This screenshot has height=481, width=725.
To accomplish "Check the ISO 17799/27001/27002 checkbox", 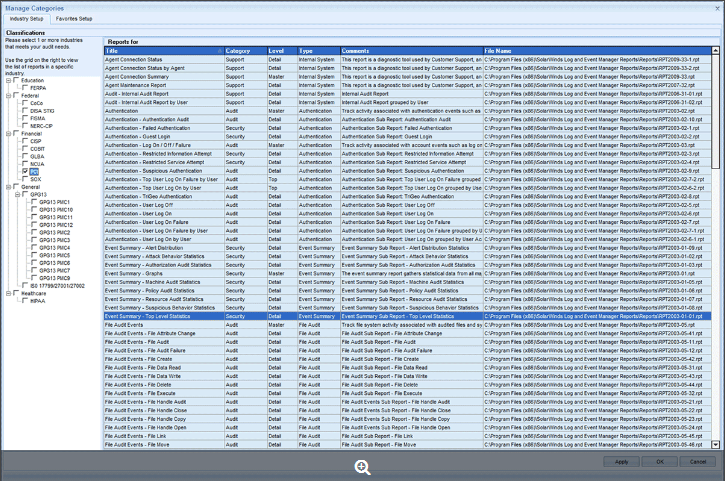I will click(25, 285).
